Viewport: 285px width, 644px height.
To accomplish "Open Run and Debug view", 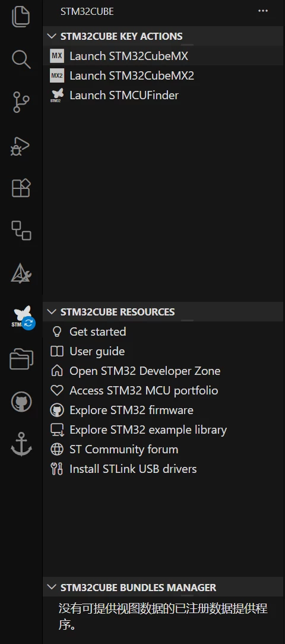I will tap(20, 146).
